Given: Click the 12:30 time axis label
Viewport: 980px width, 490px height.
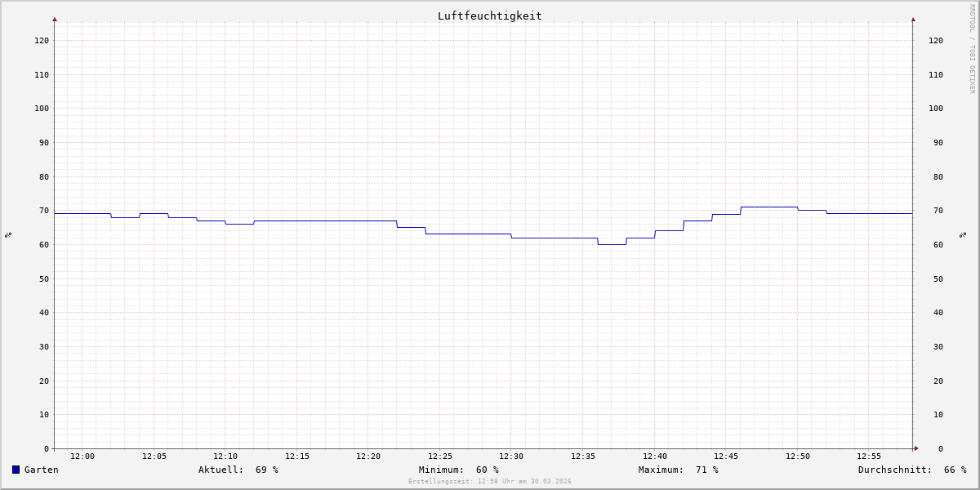Looking at the screenshot, I should [511, 457].
